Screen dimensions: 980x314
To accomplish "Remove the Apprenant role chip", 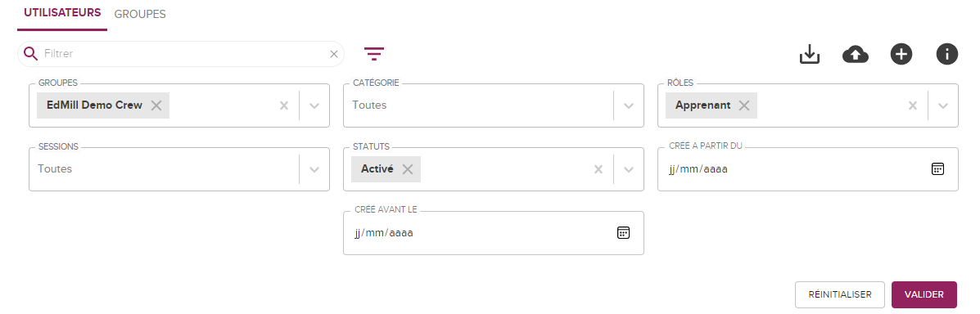I will click(743, 105).
